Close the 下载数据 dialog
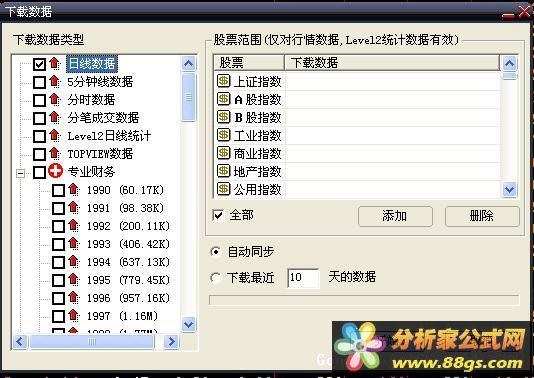534x378 pixels. [x=525, y=12]
